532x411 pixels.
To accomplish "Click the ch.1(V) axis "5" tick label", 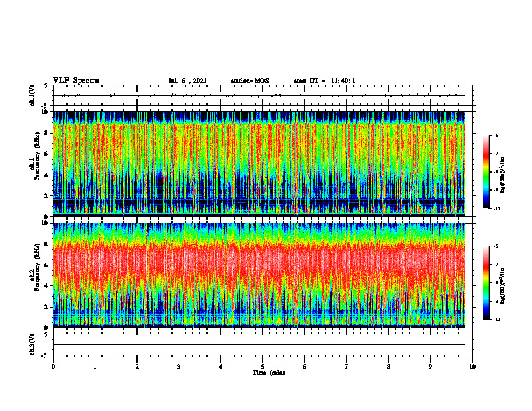I will tap(46, 86).
